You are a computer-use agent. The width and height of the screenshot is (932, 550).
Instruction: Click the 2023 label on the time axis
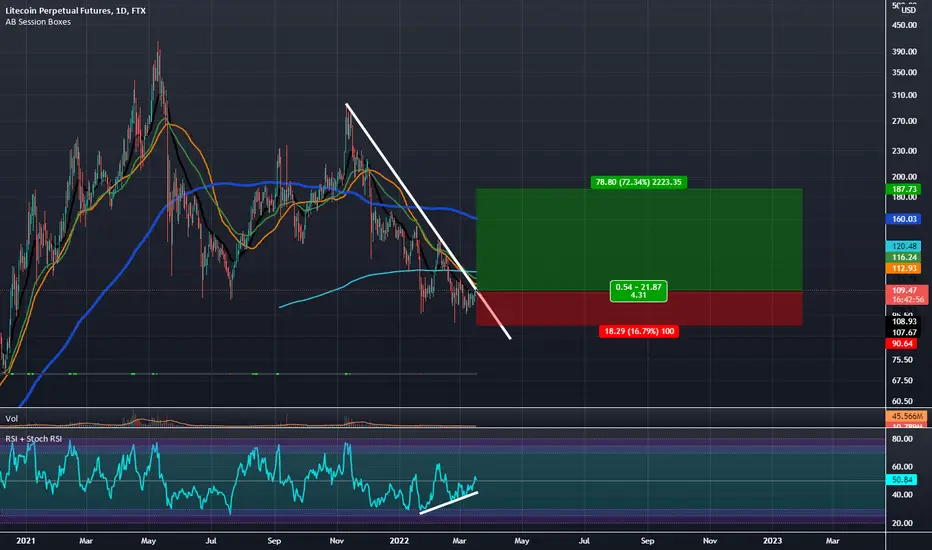772,540
